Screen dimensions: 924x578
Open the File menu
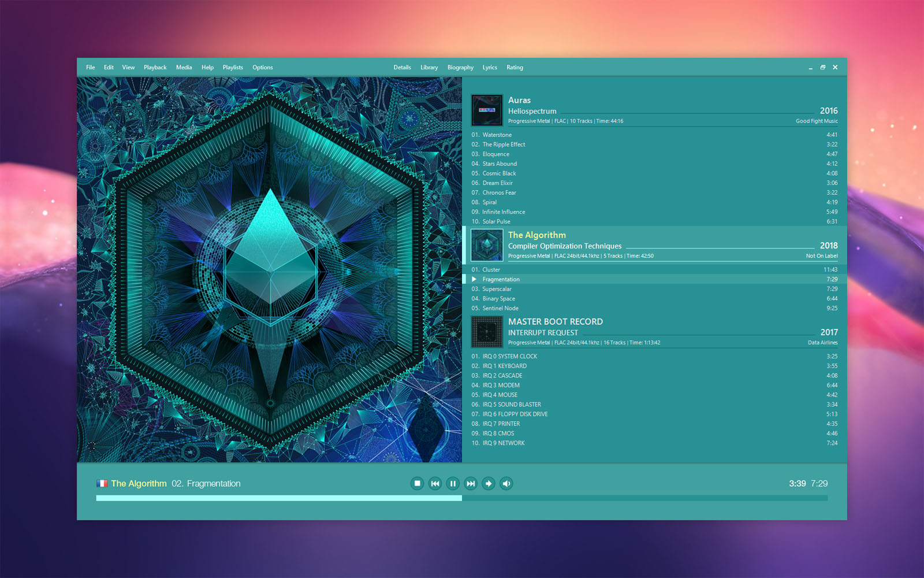(91, 68)
